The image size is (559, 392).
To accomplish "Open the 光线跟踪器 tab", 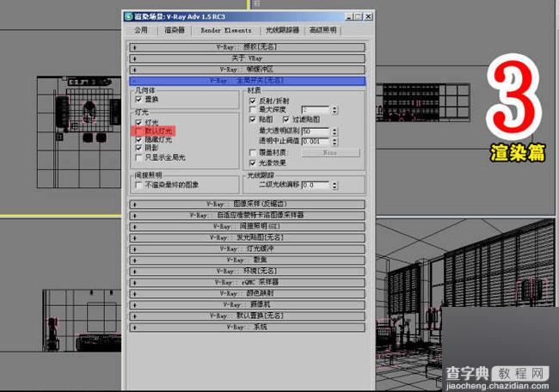I will 282,30.
